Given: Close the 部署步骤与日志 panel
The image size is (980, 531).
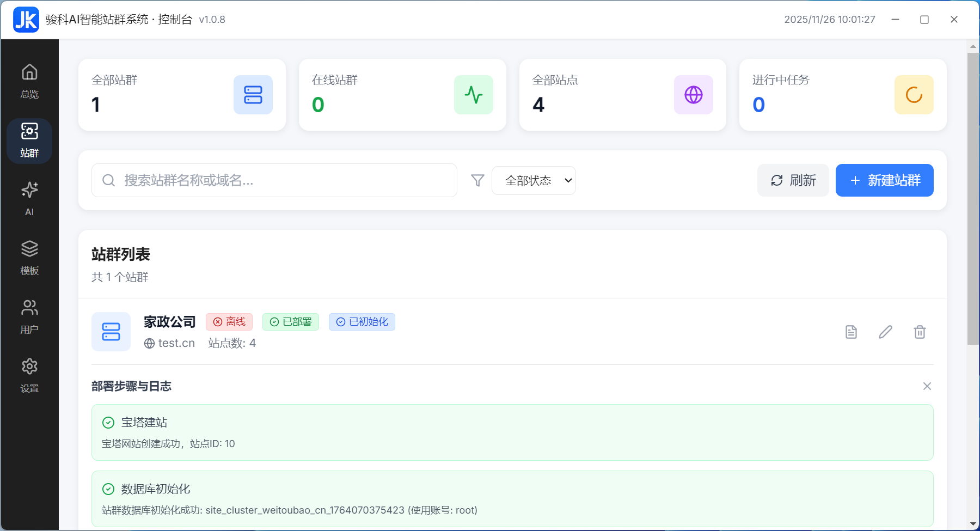Looking at the screenshot, I should [x=927, y=386].
